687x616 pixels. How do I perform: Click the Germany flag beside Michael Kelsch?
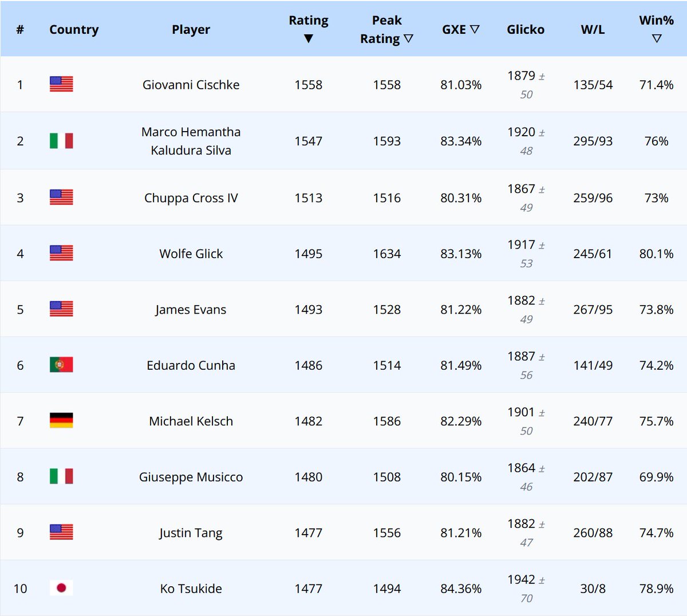click(x=61, y=420)
